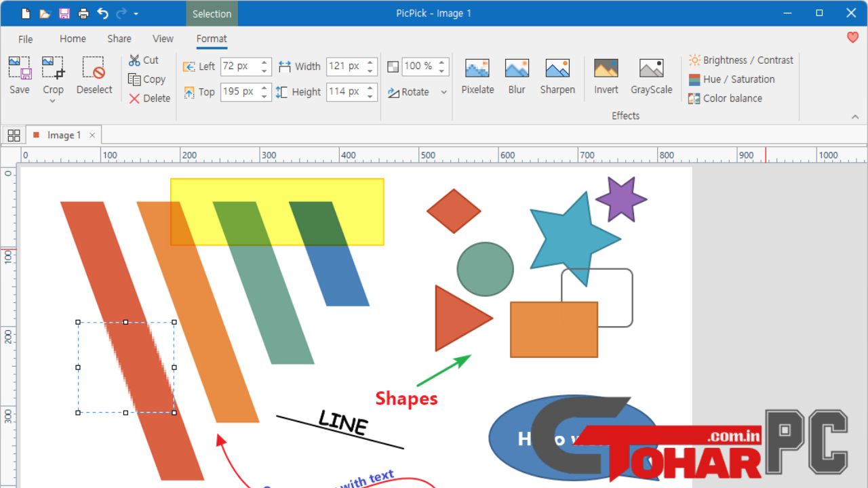Screen dimensions: 868x488
Task: Open a file with the folder icon
Action: point(45,14)
